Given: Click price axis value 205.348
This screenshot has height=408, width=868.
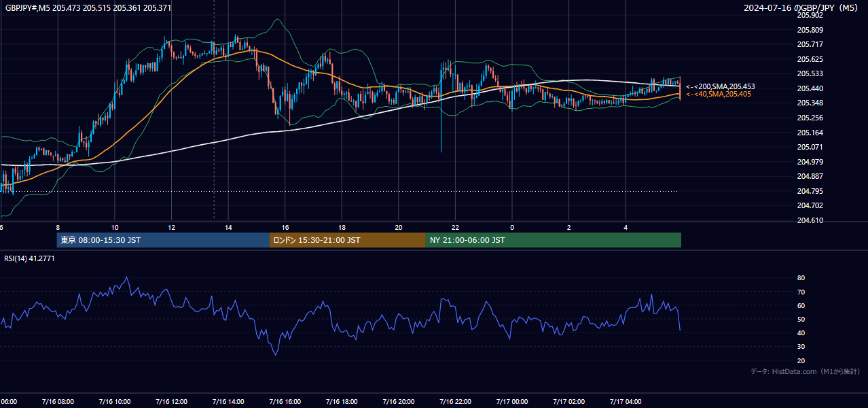Looking at the screenshot, I should pos(810,103).
